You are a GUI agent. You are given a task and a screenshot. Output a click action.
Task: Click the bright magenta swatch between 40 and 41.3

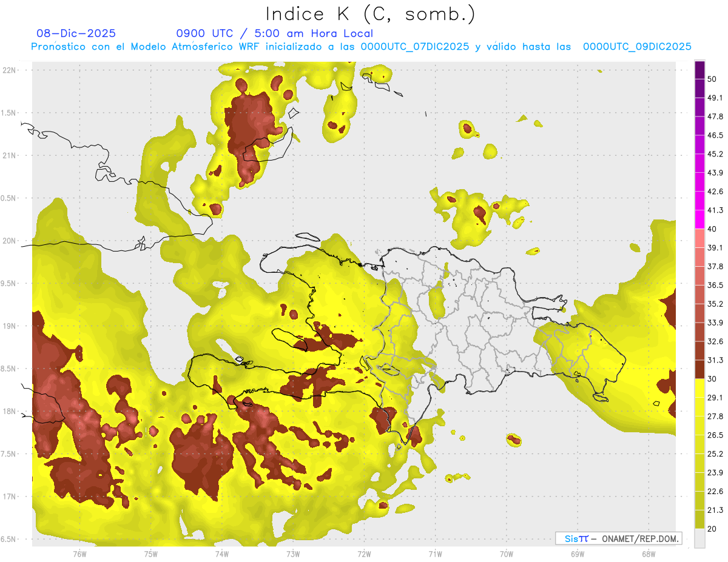699,219
